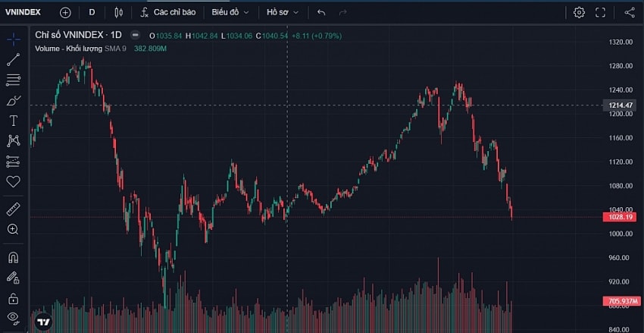Click the +8.11 (+0.79%) change value

point(317,36)
